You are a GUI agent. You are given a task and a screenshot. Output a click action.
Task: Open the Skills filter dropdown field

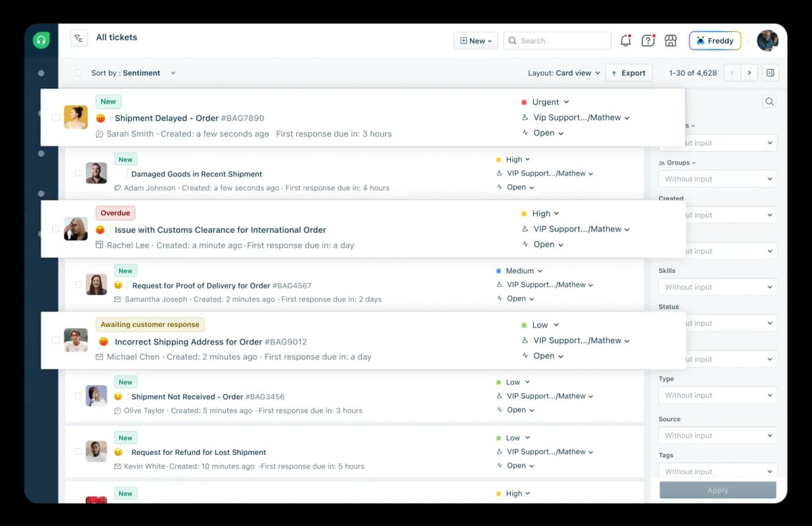(x=718, y=287)
